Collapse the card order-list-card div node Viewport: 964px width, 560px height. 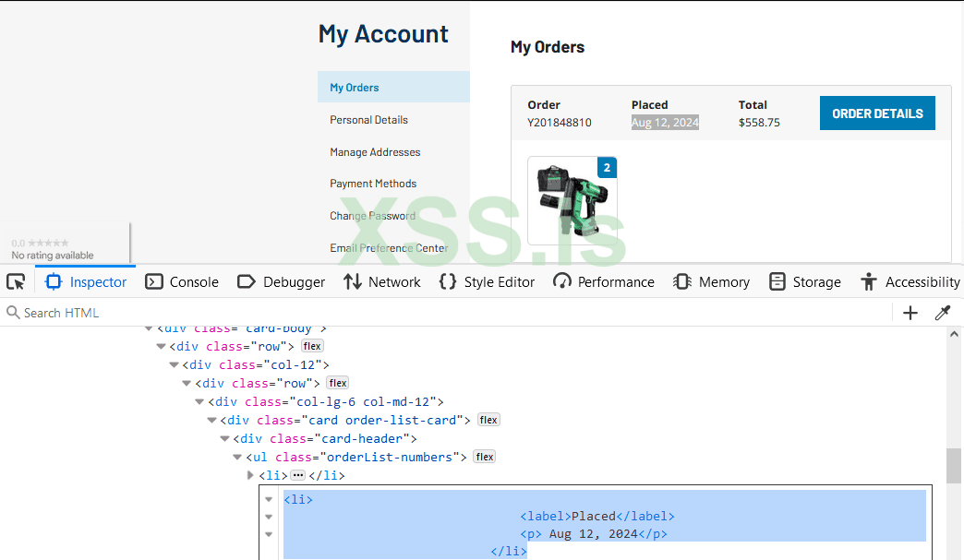point(212,420)
